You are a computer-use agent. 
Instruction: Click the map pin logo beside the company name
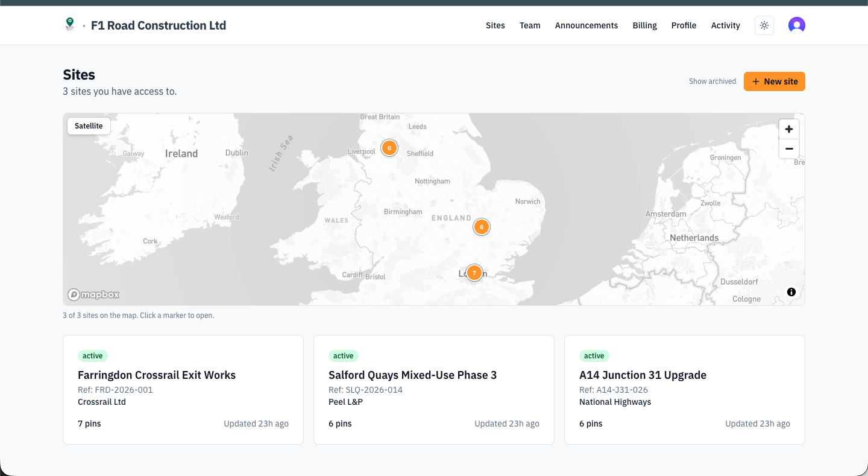pyautogui.click(x=71, y=24)
